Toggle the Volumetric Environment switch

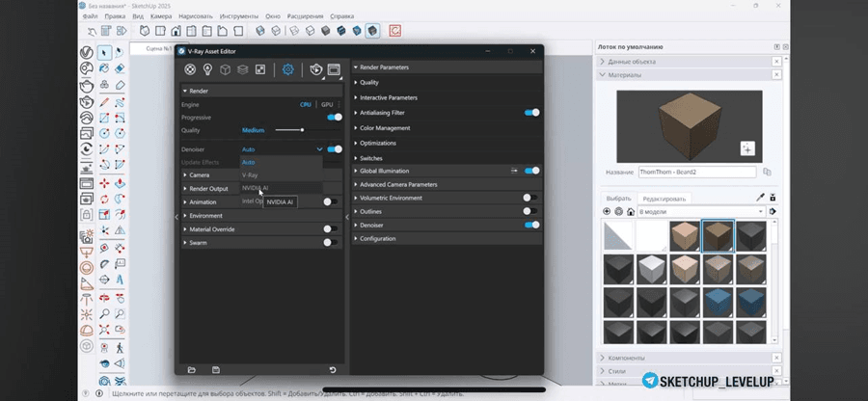(530, 198)
